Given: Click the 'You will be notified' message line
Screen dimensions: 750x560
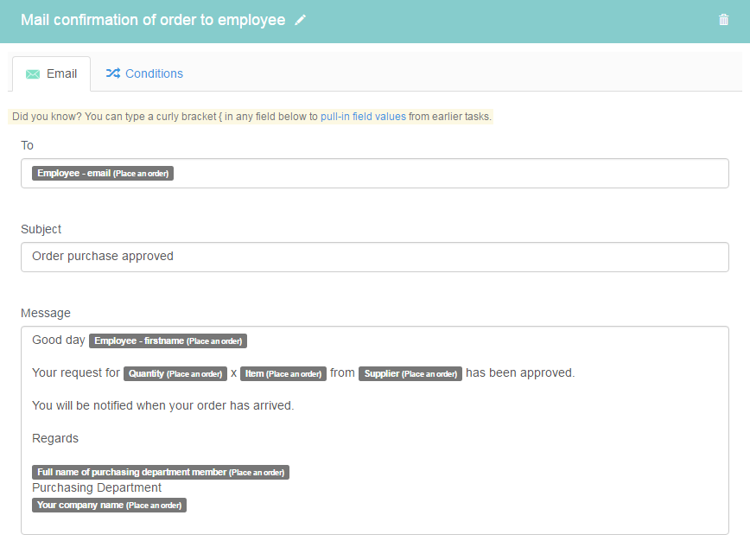Looking at the screenshot, I should 163,405.
